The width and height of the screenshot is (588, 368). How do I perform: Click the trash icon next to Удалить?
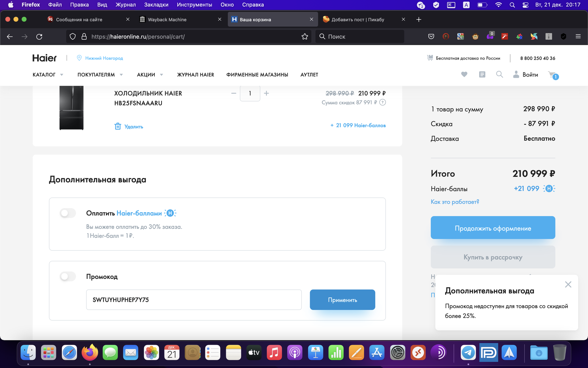118,126
